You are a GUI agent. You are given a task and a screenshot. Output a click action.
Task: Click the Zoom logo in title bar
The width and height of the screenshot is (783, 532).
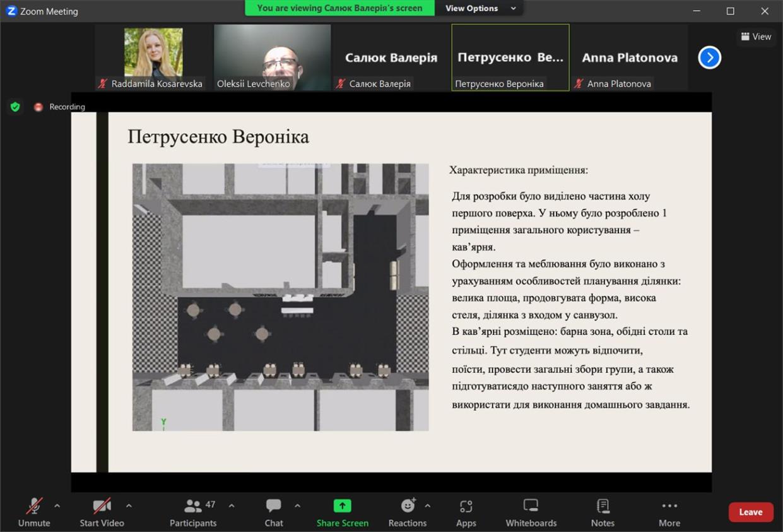11,11
